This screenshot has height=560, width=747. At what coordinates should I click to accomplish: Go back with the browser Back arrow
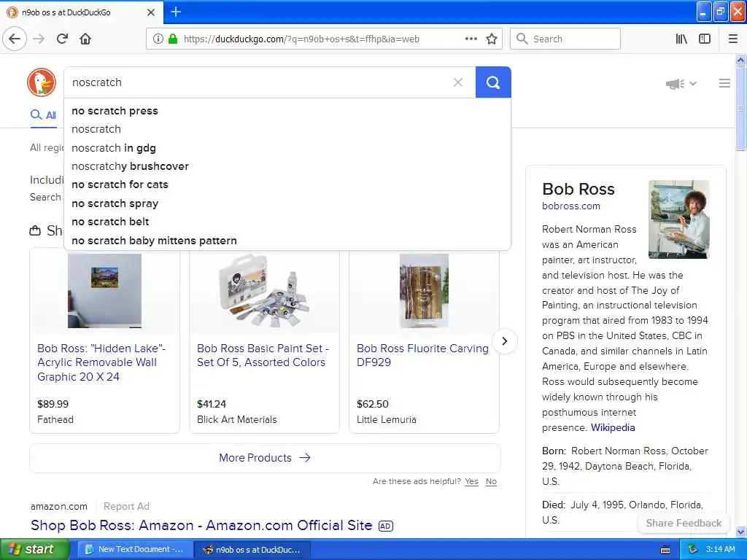pos(15,39)
